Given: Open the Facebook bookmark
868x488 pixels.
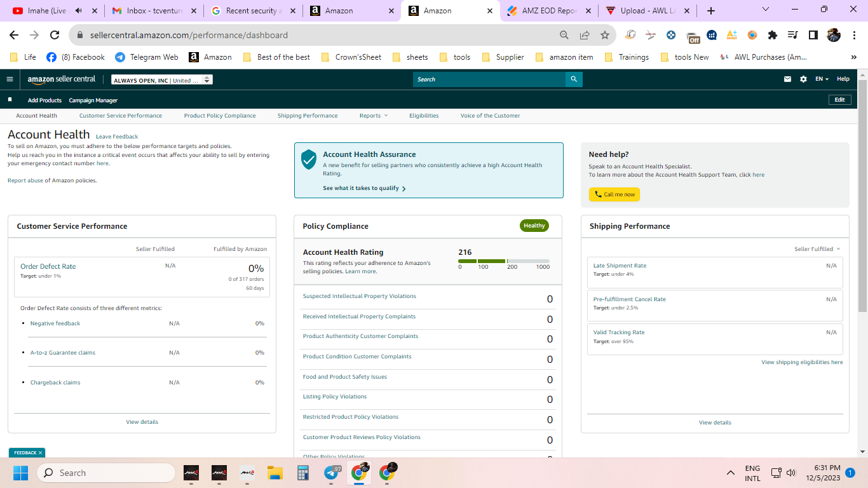Looking at the screenshot, I should pyautogui.click(x=75, y=57).
